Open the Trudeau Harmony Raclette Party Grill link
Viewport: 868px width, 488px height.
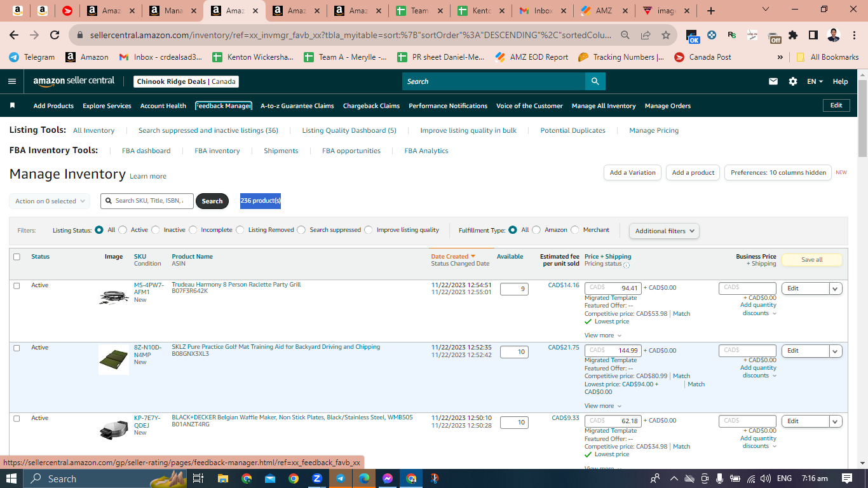[236, 284]
